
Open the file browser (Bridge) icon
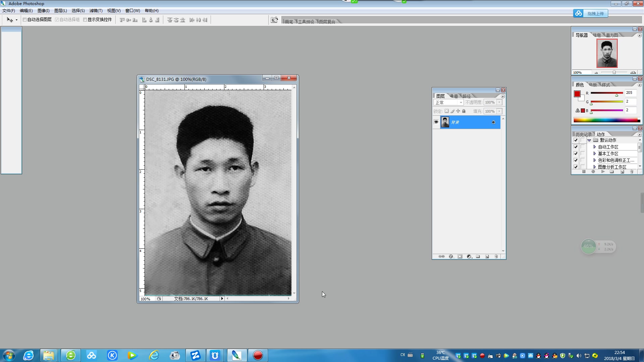(x=274, y=20)
